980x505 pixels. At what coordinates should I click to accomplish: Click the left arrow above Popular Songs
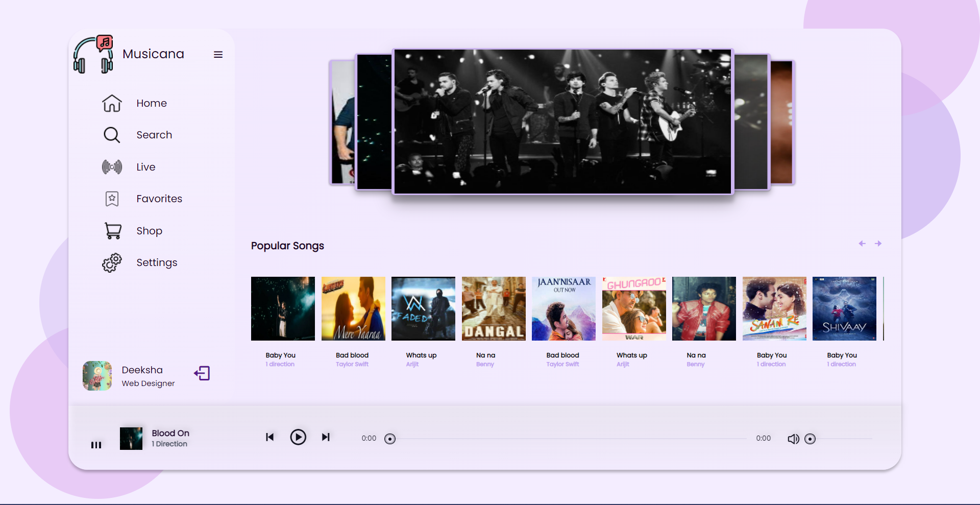(x=862, y=244)
